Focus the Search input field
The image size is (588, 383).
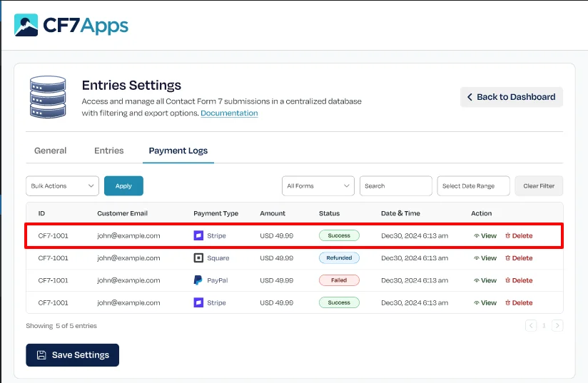395,186
